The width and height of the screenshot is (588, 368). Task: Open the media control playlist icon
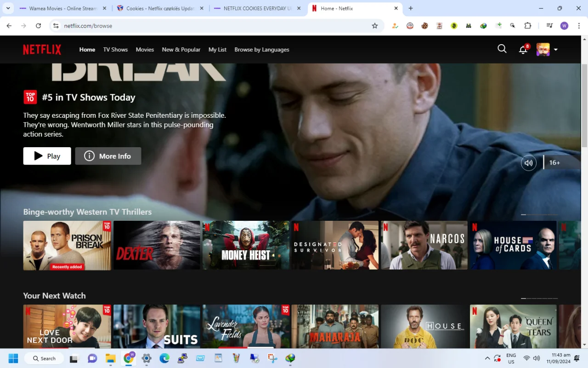click(x=549, y=26)
